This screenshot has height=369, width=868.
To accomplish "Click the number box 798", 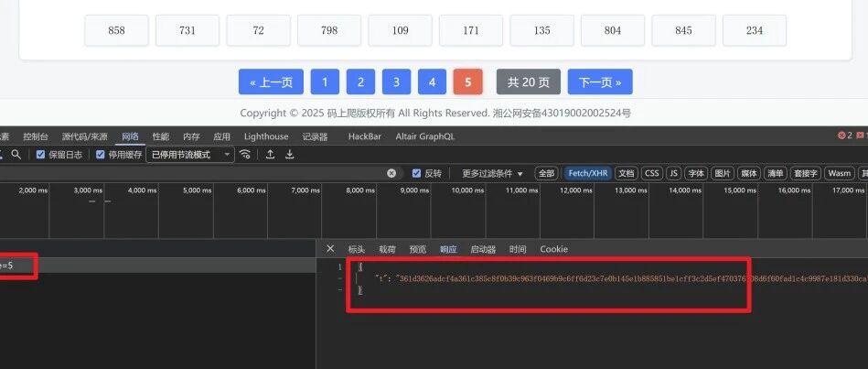I will 329,30.
